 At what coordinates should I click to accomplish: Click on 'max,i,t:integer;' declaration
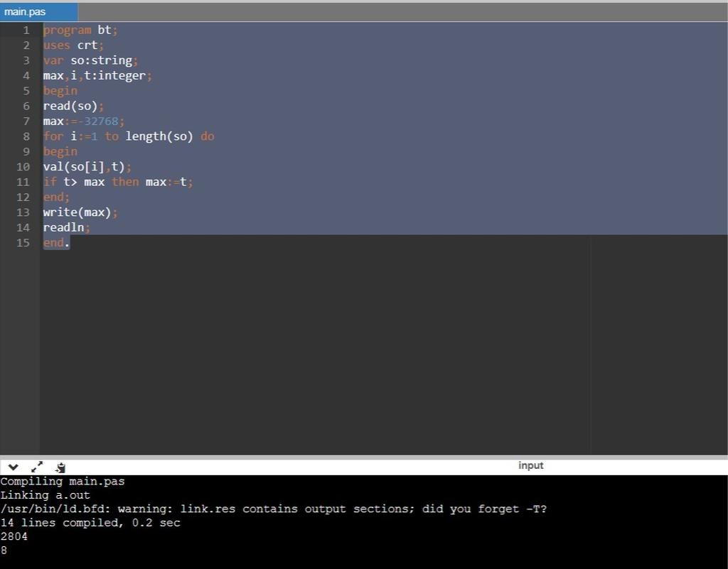tap(97, 75)
